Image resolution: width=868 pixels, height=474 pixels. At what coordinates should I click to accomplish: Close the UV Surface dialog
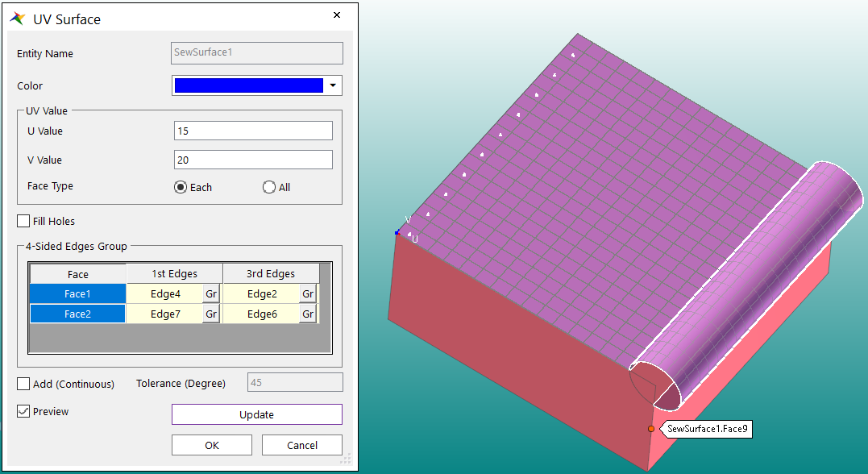[336, 15]
